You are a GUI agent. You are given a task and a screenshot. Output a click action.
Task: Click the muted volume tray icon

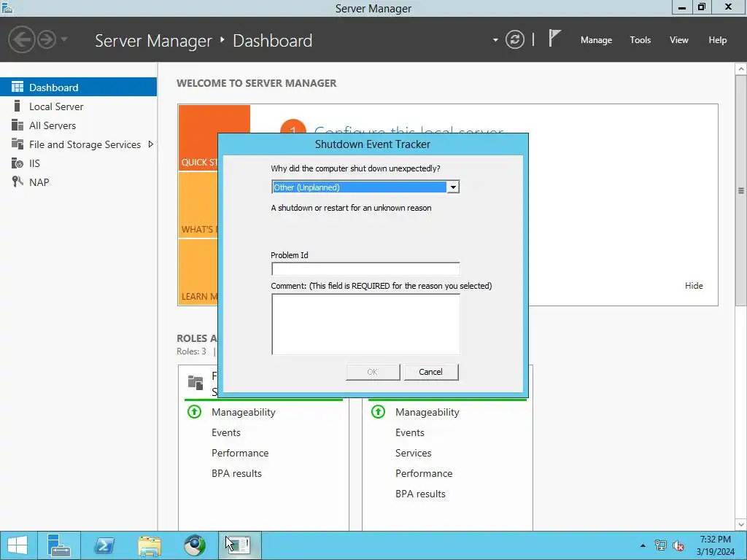click(x=678, y=545)
